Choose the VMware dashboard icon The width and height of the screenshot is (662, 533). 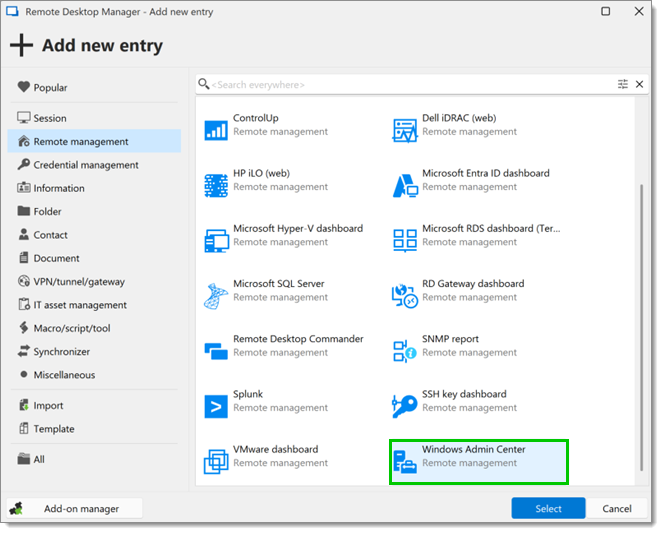pos(216,462)
